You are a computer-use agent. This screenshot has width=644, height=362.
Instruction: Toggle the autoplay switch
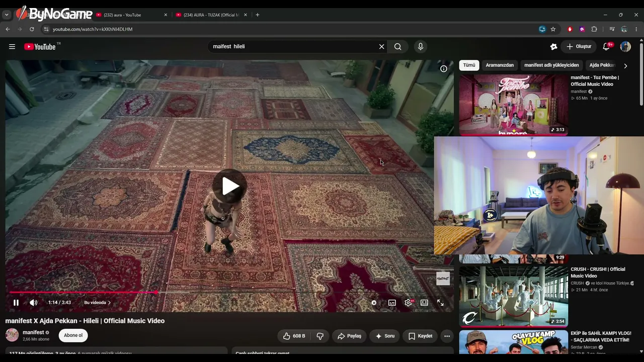tap(374, 303)
